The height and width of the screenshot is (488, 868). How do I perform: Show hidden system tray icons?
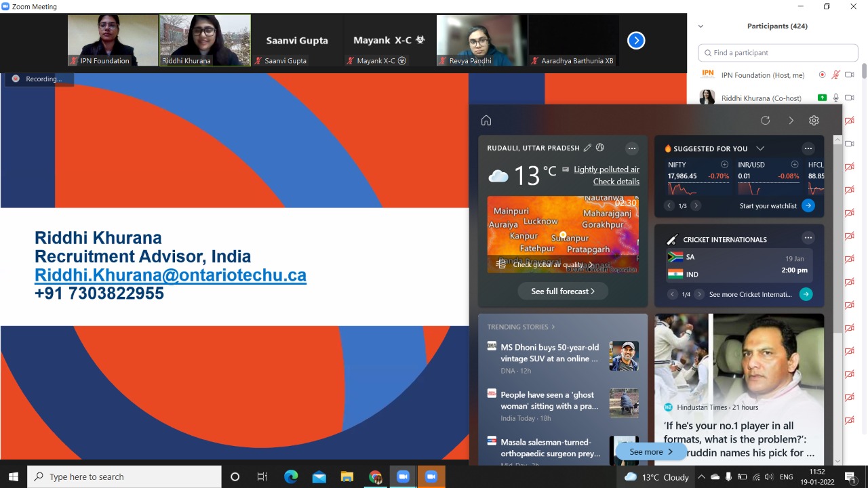[x=701, y=477]
